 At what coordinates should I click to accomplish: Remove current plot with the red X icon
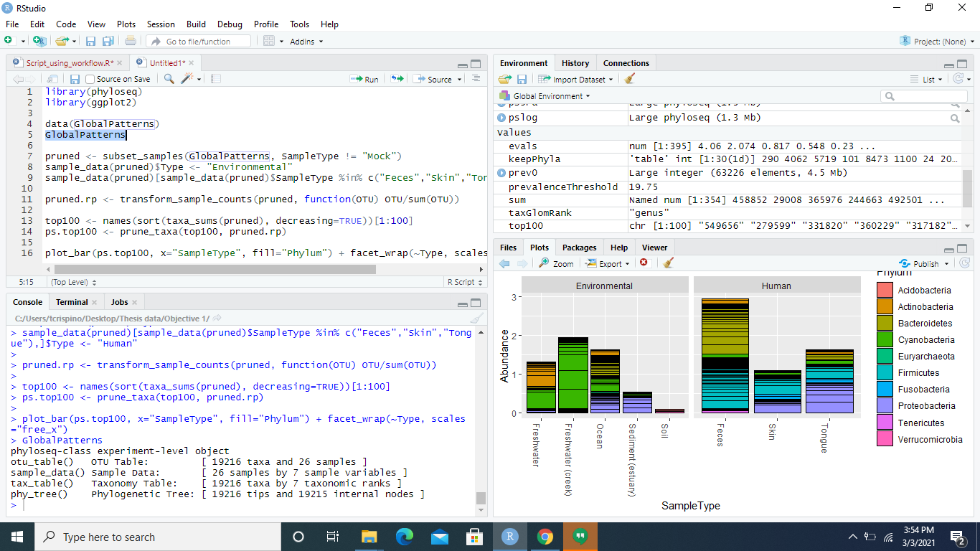(x=644, y=263)
